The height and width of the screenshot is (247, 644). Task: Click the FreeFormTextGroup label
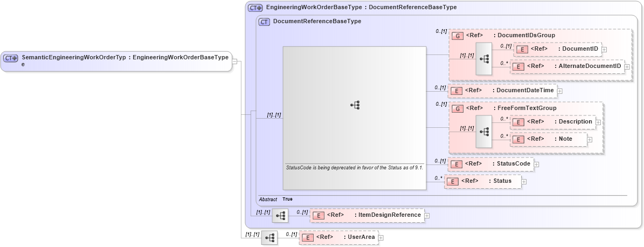(527, 108)
